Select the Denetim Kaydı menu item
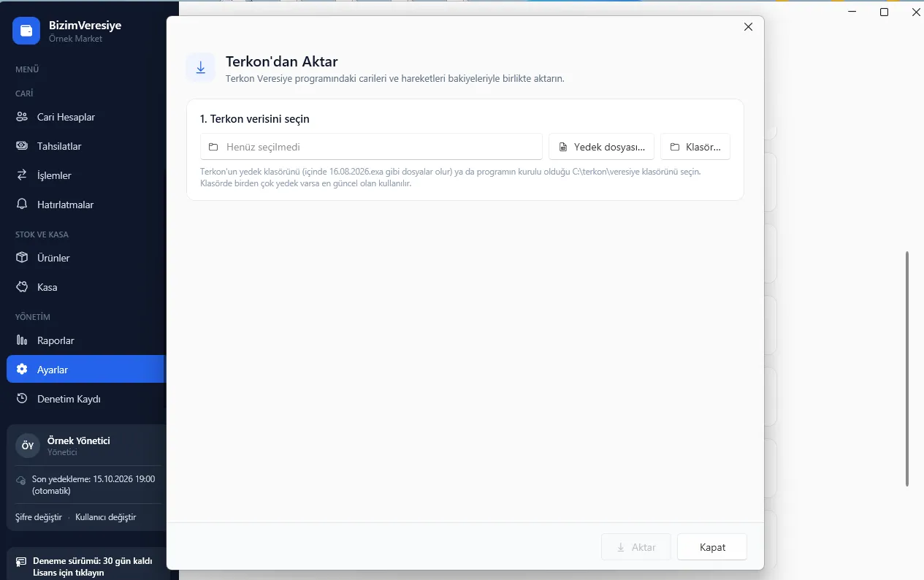This screenshot has width=924, height=580. pyautogui.click(x=85, y=399)
